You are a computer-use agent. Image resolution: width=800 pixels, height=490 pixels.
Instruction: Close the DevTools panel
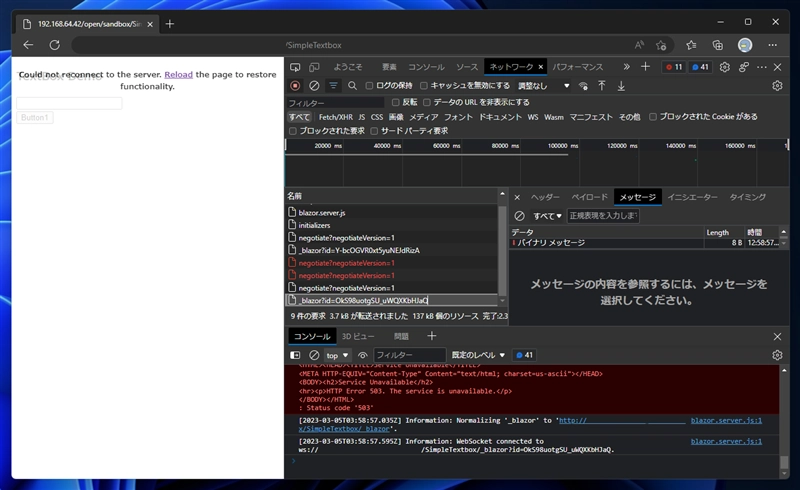(778, 67)
